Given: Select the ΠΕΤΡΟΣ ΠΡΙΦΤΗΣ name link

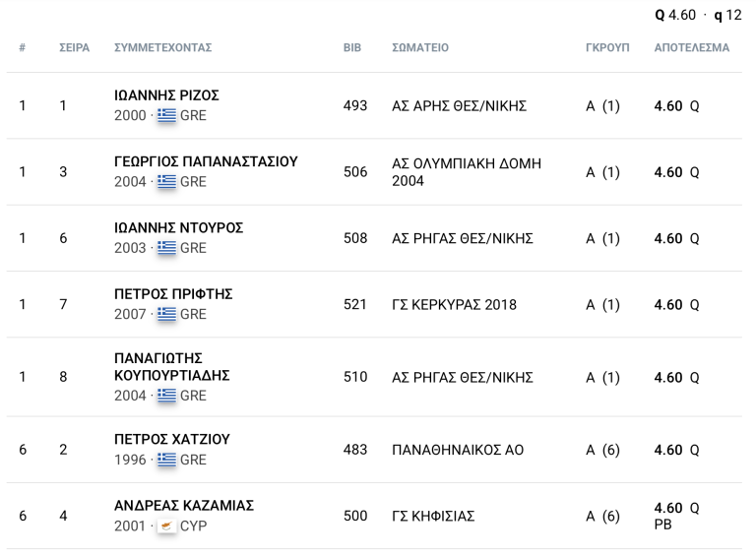Looking at the screenshot, I should [173, 294].
